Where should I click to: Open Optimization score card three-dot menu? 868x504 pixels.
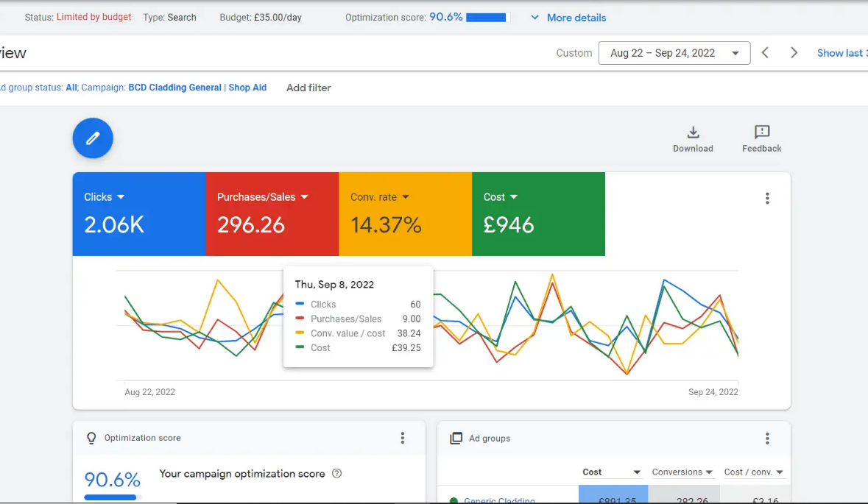pos(403,439)
